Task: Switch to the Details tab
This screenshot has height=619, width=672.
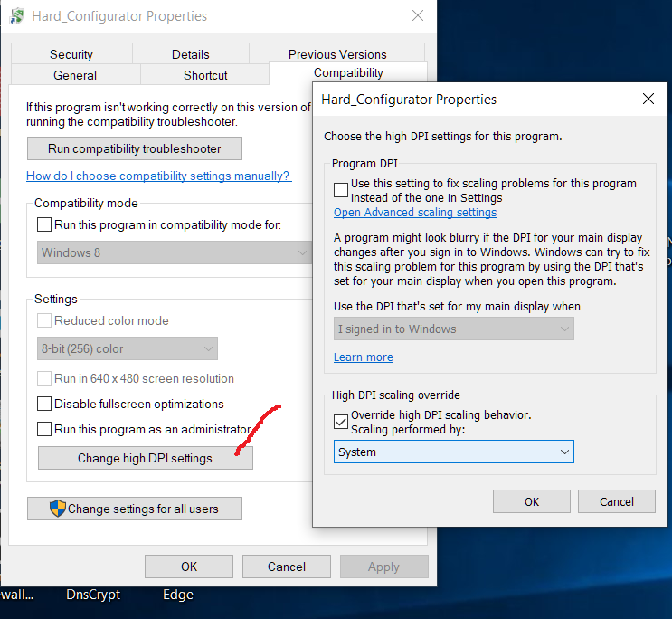Action: point(190,54)
